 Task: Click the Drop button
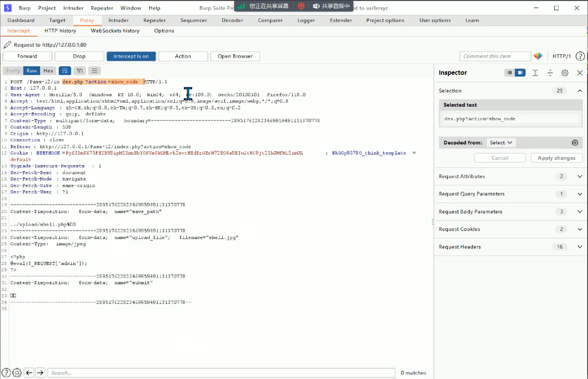(79, 56)
